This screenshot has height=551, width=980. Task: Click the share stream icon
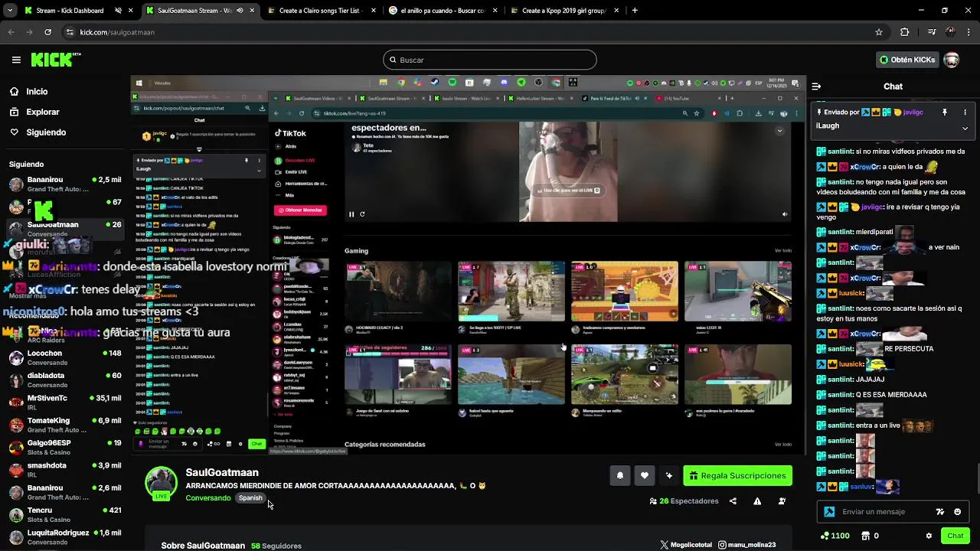click(733, 501)
